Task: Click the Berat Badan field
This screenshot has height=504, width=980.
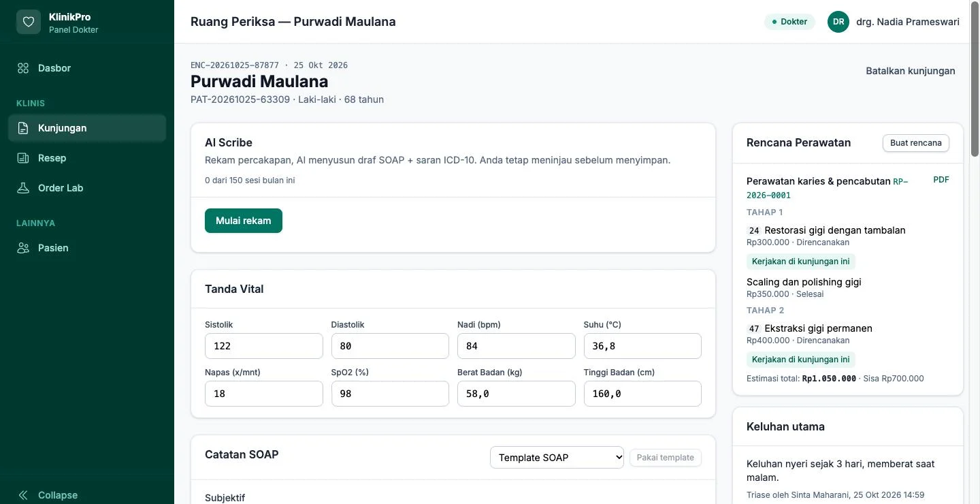Action: (x=517, y=394)
